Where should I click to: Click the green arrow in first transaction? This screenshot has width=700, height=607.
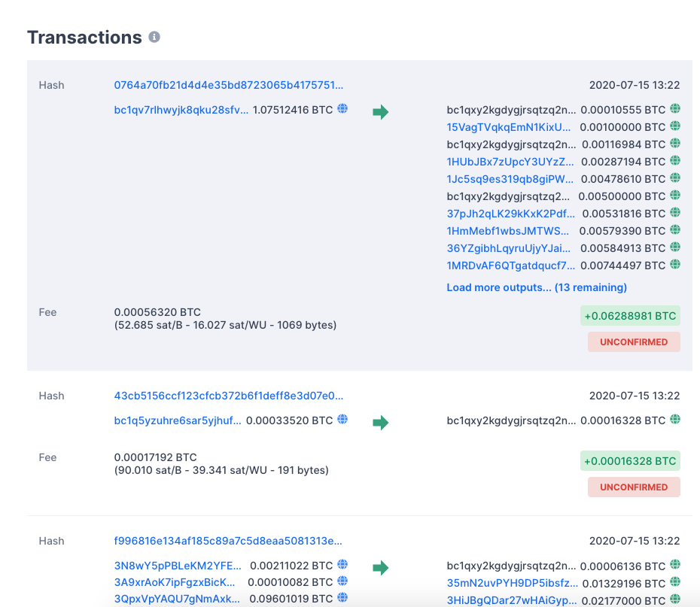pyautogui.click(x=381, y=112)
